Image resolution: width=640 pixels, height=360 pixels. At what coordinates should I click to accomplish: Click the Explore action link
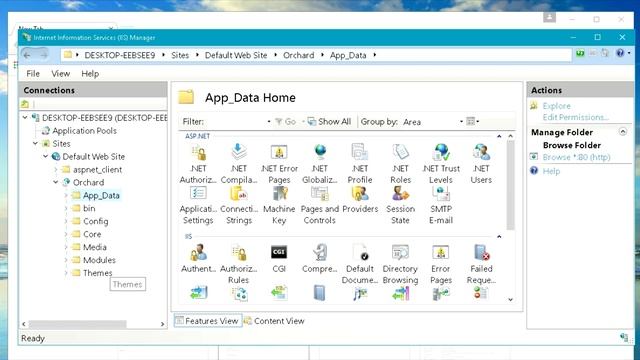coord(556,106)
